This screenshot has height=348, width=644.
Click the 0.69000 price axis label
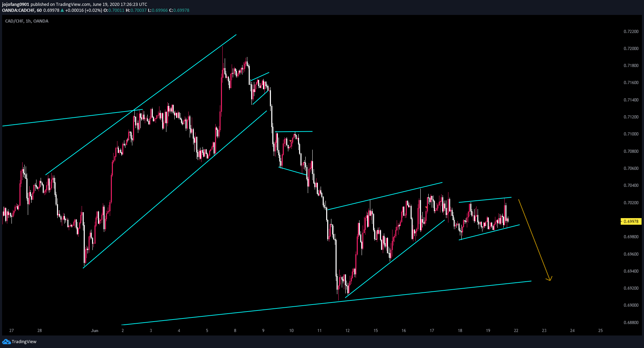[x=631, y=305]
